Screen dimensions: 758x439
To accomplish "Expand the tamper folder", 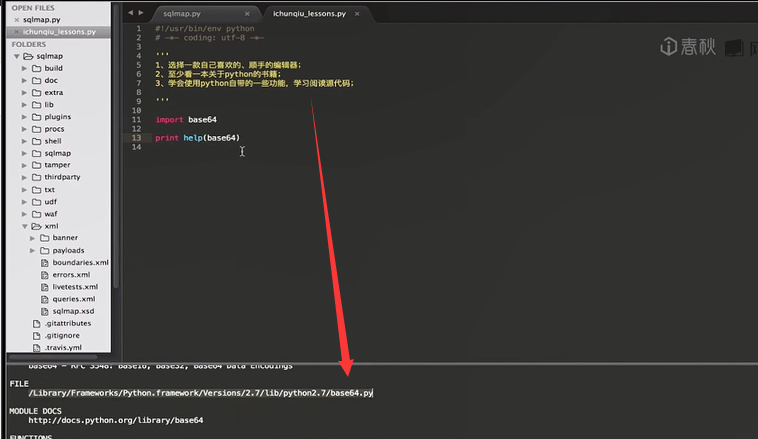I will (x=24, y=165).
